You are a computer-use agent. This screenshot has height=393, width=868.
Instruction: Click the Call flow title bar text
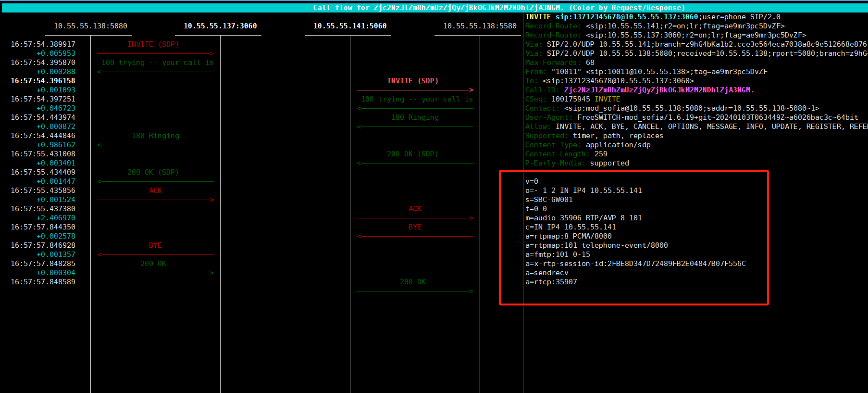499,8
